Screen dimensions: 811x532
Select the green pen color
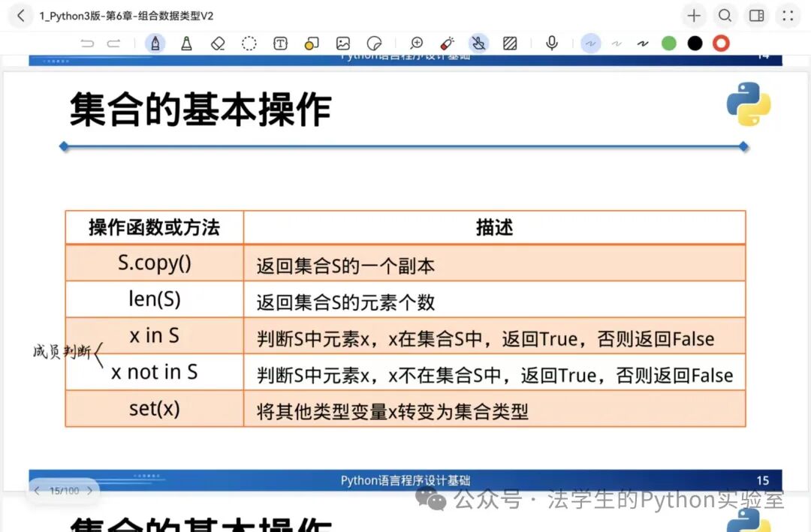(669, 44)
